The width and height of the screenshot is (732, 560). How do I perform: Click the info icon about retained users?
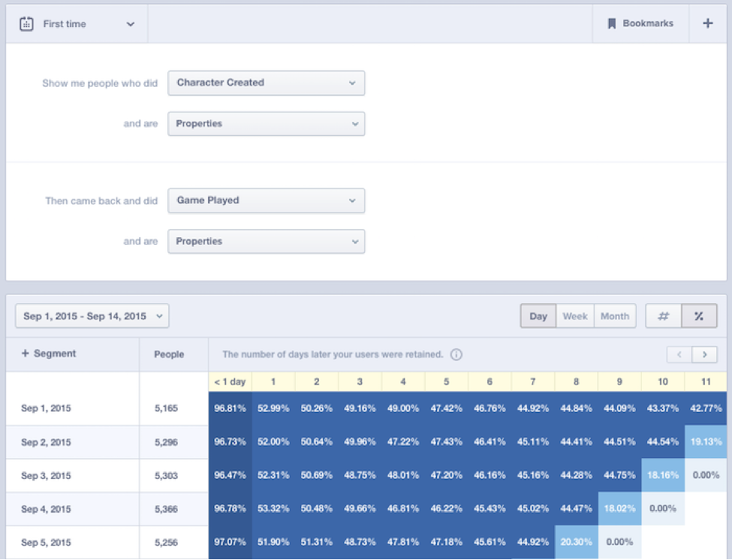[x=456, y=354]
